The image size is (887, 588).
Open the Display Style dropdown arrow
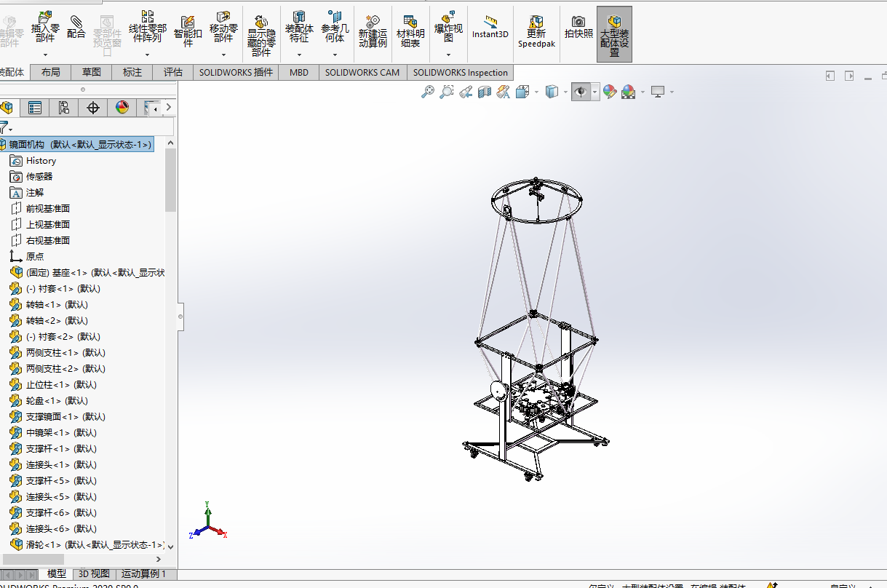pos(566,92)
